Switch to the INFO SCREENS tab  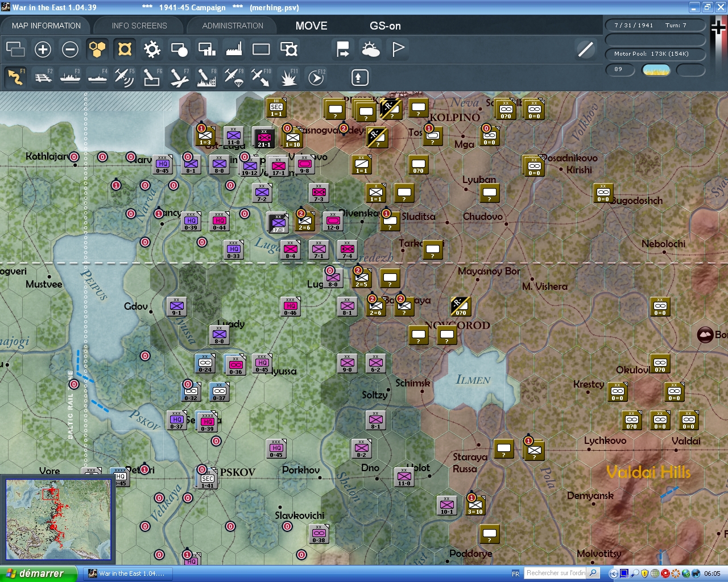click(x=139, y=26)
